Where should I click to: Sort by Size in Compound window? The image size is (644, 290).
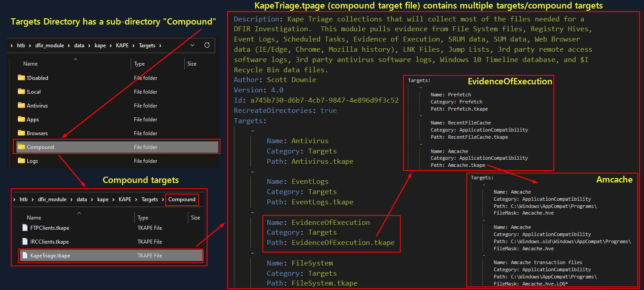(195, 218)
